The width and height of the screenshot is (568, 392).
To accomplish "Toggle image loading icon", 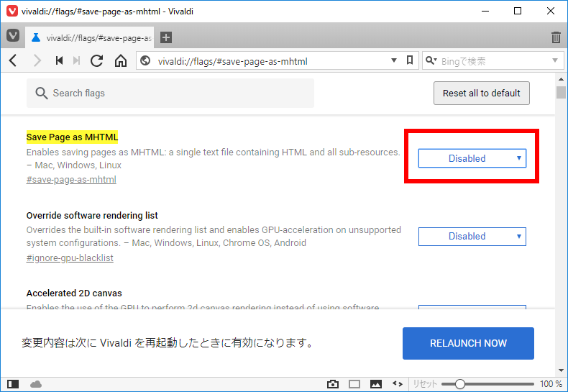I will coord(375,384).
